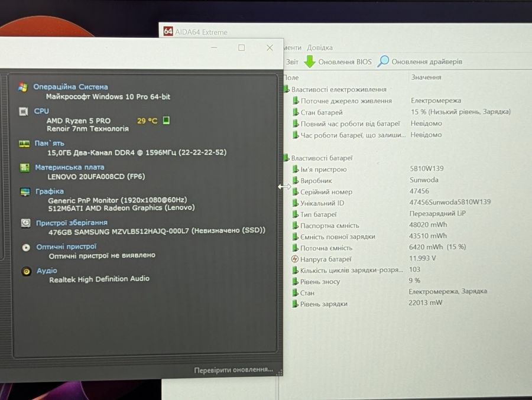Open the Пристрої зберігання section link
This screenshot has width=532, height=400.
tap(72, 223)
